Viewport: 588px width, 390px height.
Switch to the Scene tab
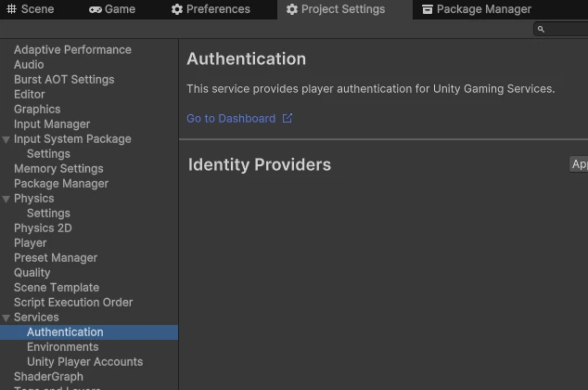pyautogui.click(x=31, y=9)
